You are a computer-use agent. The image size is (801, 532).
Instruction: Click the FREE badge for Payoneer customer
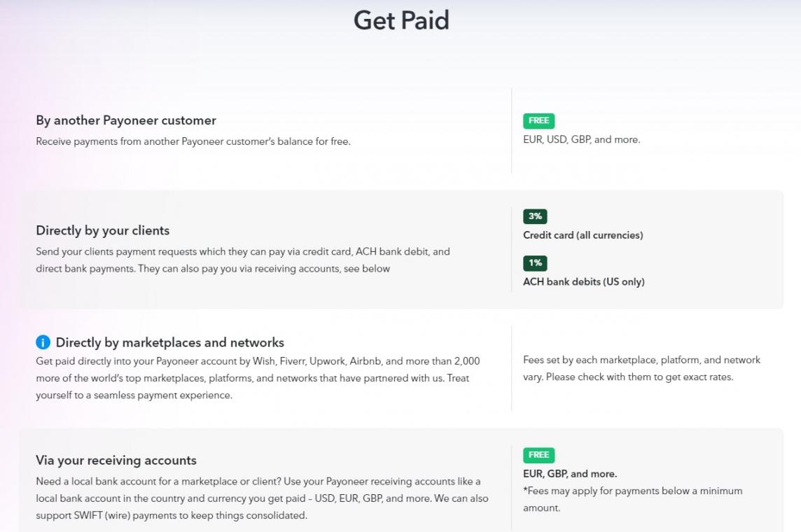(x=538, y=120)
